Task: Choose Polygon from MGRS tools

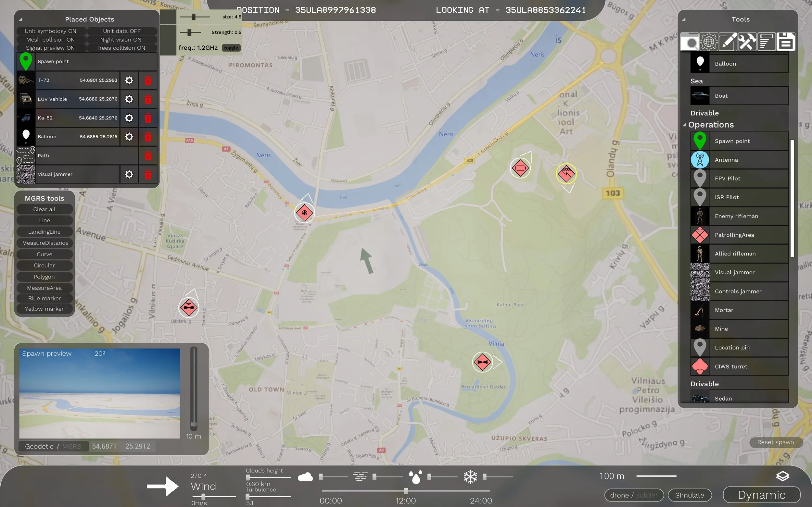Action: tap(44, 277)
